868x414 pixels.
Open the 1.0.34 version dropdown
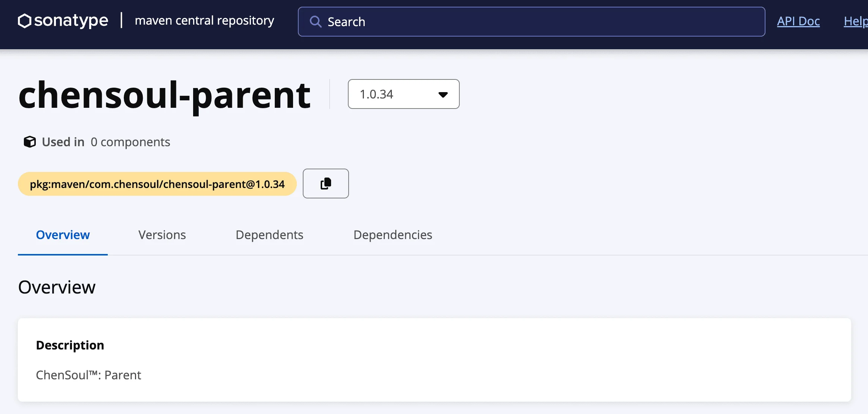coord(403,94)
